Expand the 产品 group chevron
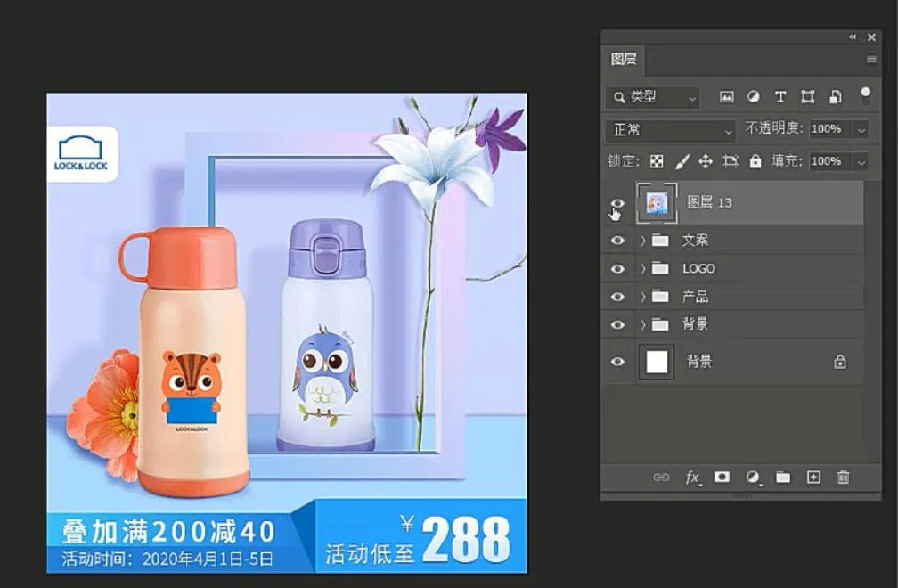 pos(643,297)
